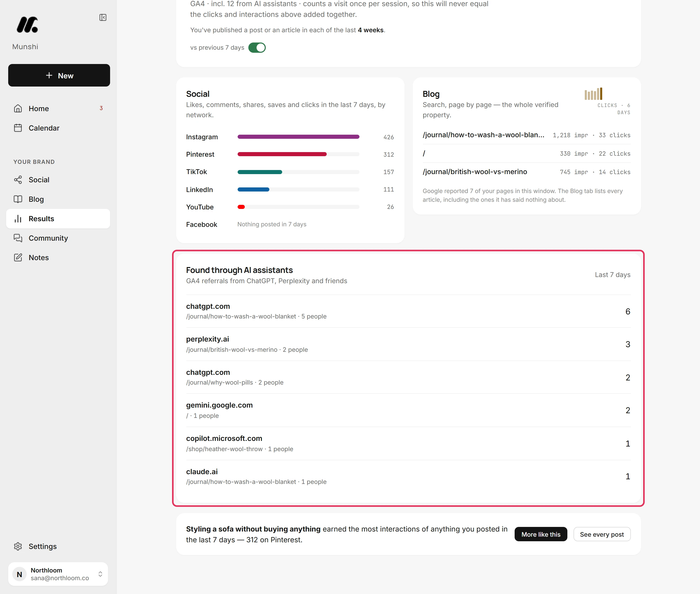The image size is (700, 594).
Task: Click the "745 impr · 14 clicks" stat
Action: point(595,172)
